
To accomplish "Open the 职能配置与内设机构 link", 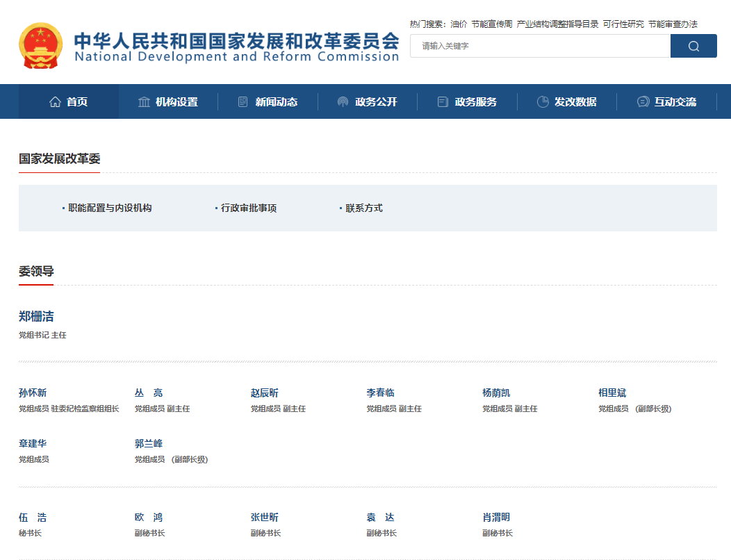I will (x=110, y=208).
